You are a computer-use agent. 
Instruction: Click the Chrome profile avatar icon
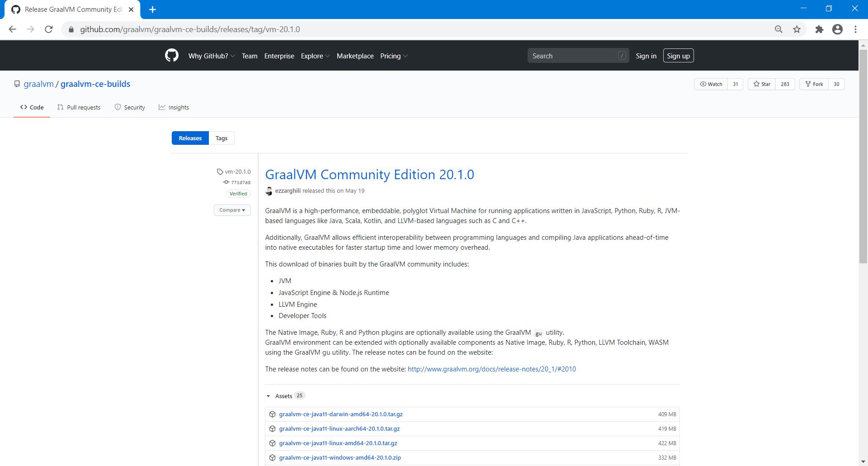pyautogui.click(x=837, y=29)
